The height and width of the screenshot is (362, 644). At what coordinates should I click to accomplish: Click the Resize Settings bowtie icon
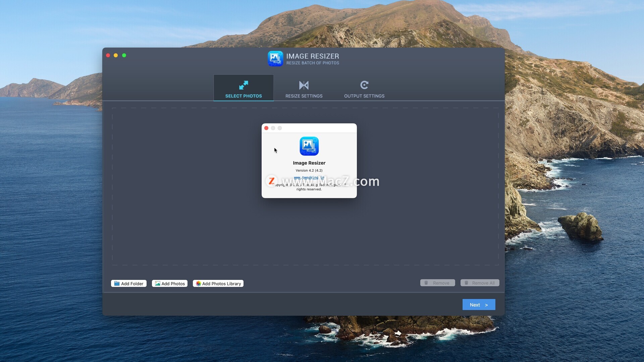point(304,85)
